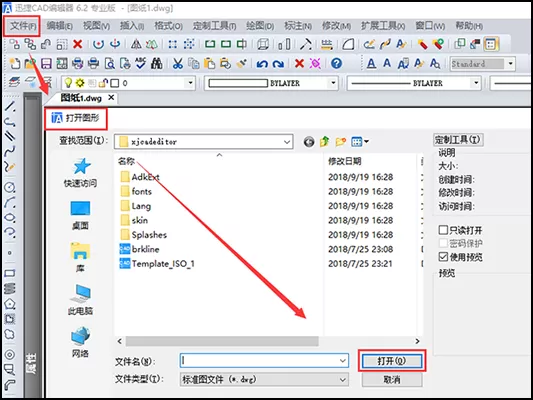Open the Standard text style dropdown
The width and height of the screenshot is (533, 400).
coord(510,64)
